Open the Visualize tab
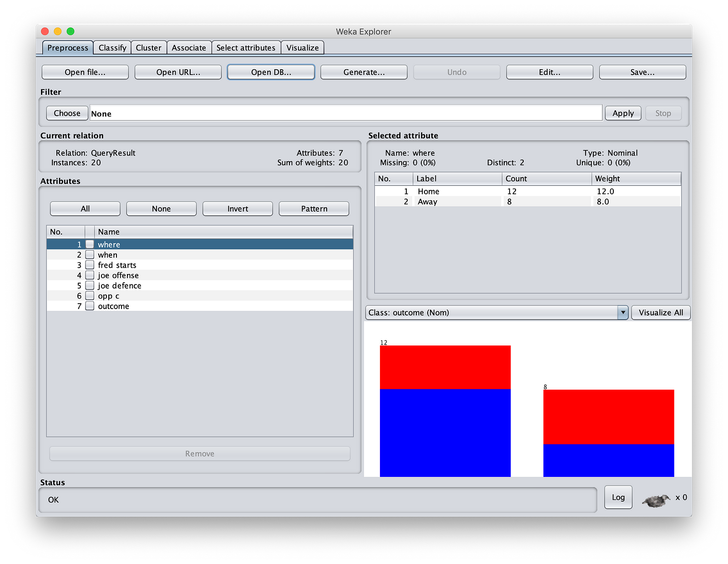728x564 pixels. tap(303, 48)
